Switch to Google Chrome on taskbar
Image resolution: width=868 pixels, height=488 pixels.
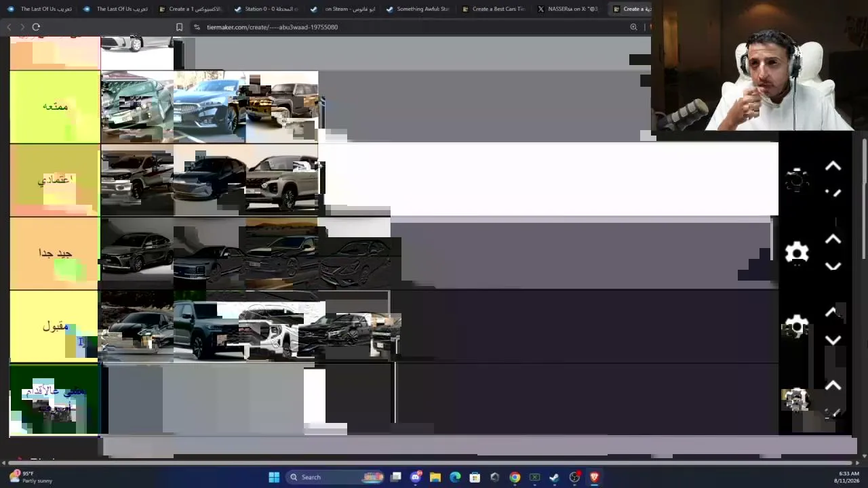tap(515, 477)
